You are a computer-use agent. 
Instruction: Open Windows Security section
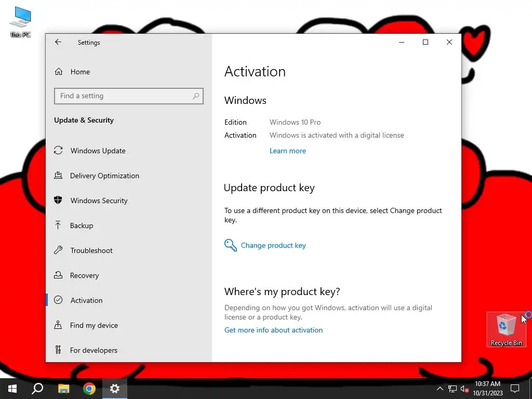coord(129,201)
